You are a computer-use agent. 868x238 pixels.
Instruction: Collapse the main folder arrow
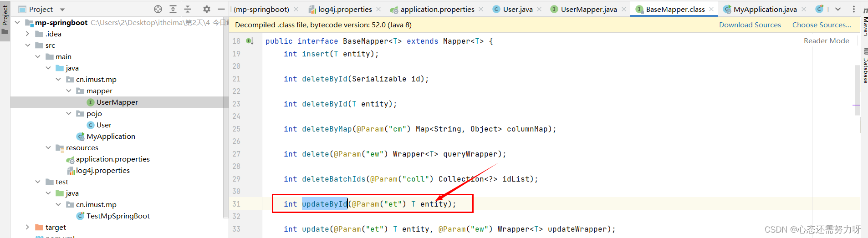point(38,56)
